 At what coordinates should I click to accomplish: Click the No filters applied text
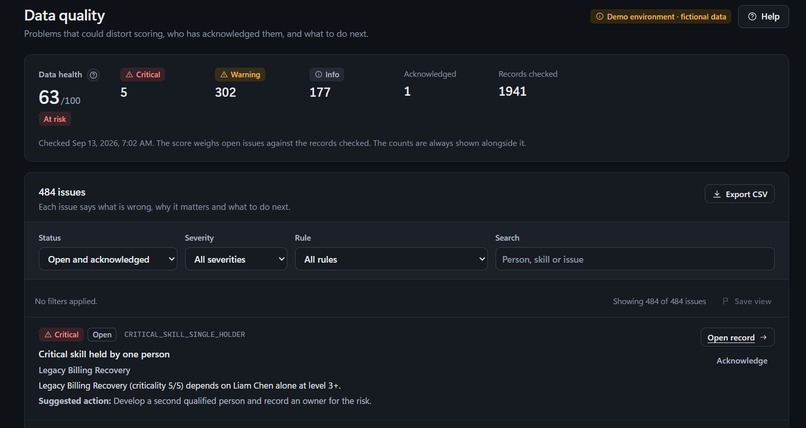click(x=66, y=302)
